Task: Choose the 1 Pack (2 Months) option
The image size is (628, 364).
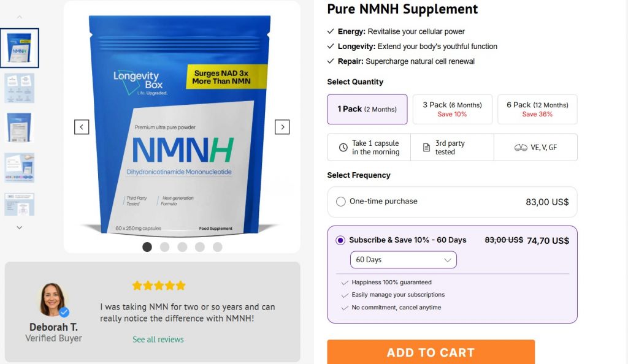Action: (x=367, y=109)
